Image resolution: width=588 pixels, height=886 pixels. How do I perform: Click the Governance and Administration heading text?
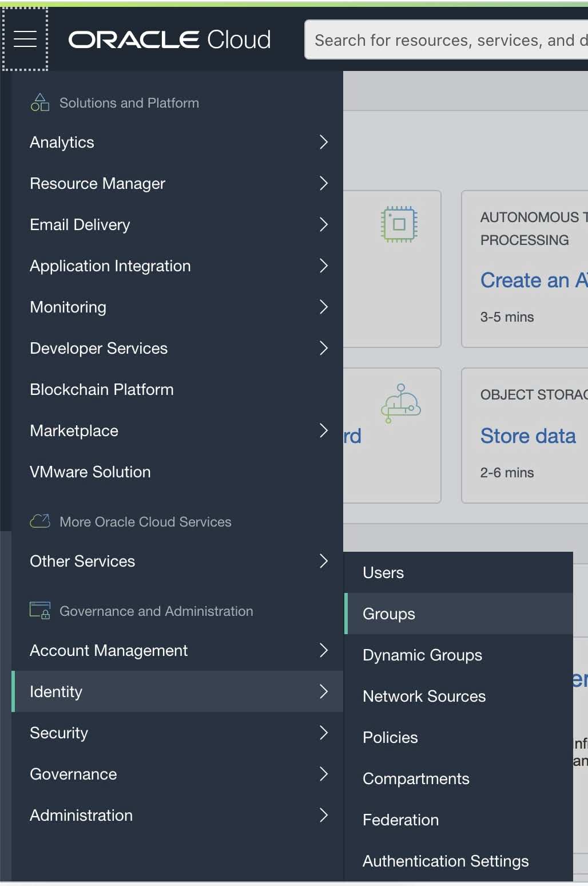[156, 611]
